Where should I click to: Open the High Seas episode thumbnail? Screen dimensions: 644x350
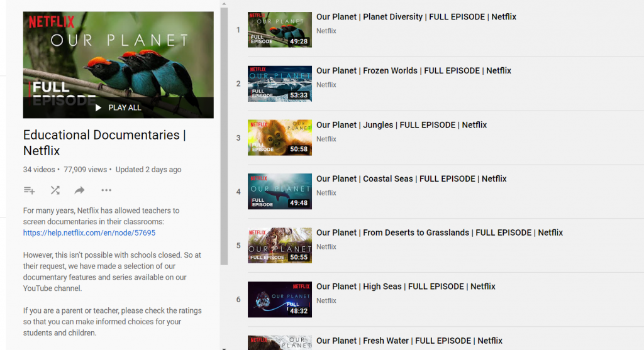tap(280, 300)
